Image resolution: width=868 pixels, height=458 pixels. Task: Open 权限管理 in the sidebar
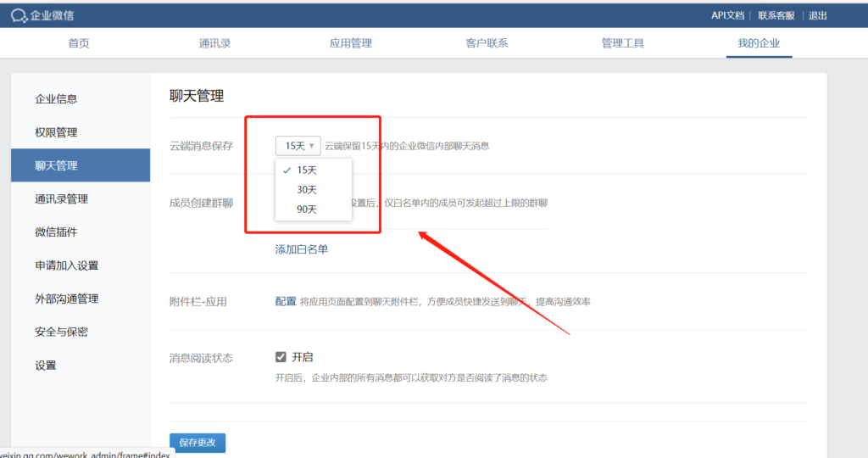(x=56, y=132)
